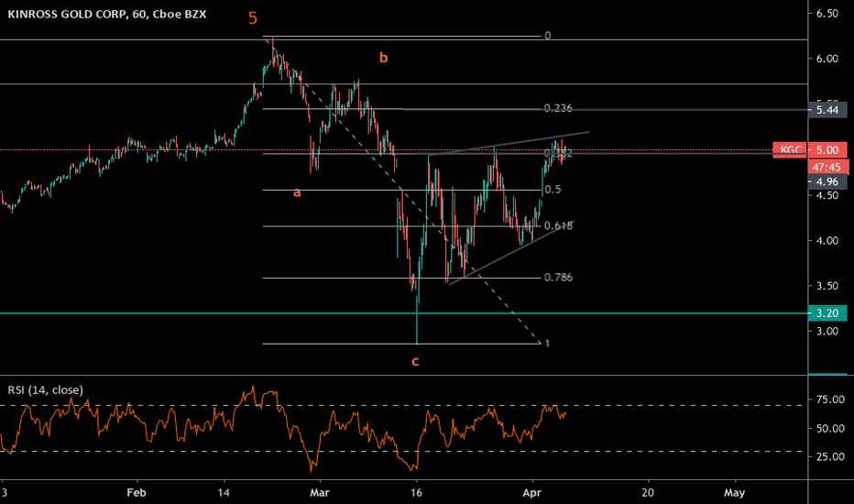Click the Fibonacci 0.618 level label
Viewport: 854px width, 504px height.
[x=558, y=225]
